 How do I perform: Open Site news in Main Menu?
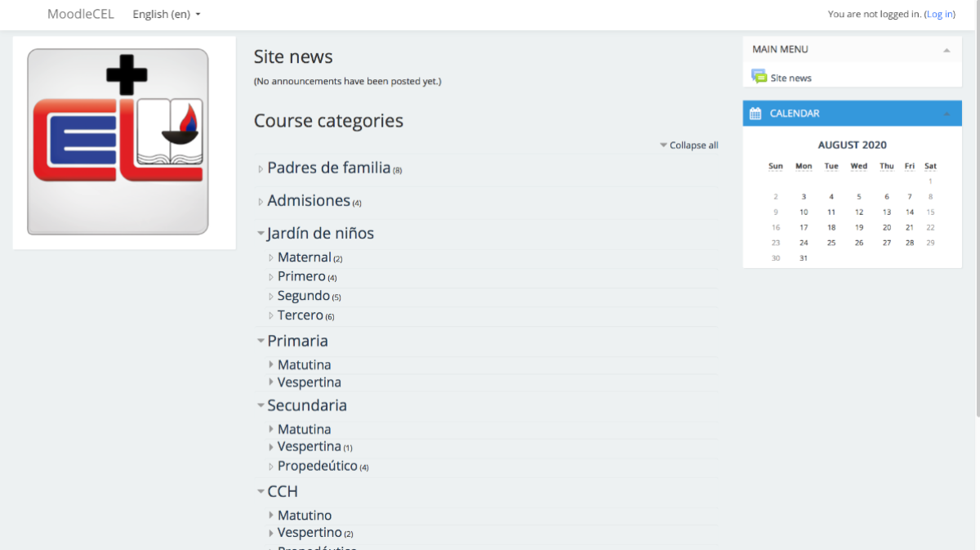791,78
